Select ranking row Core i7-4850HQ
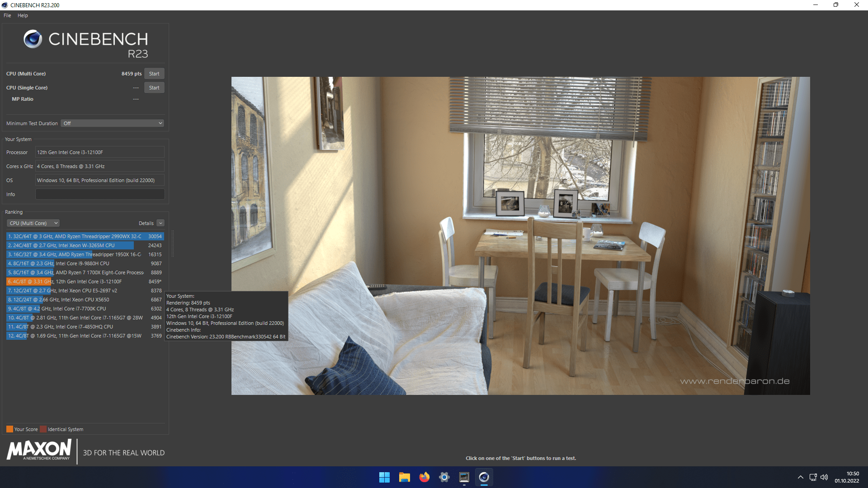868x488 pixels. coord(85,327)
